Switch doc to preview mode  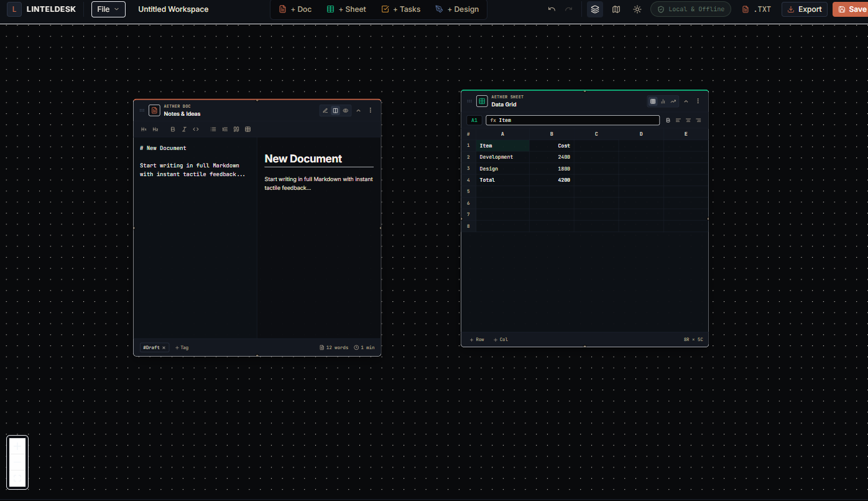(346, 110)
